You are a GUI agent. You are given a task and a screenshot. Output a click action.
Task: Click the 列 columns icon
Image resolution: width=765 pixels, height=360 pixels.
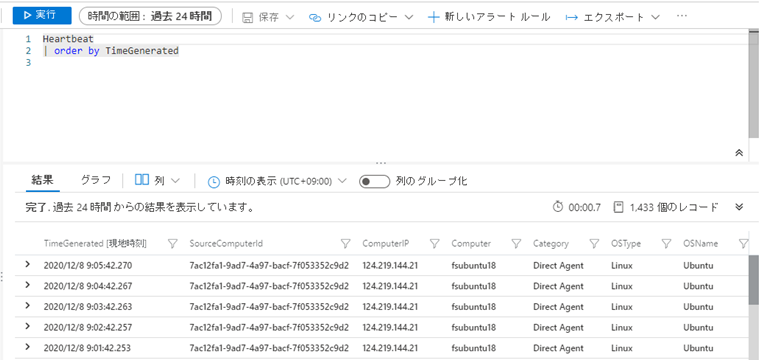pos(141,180)
